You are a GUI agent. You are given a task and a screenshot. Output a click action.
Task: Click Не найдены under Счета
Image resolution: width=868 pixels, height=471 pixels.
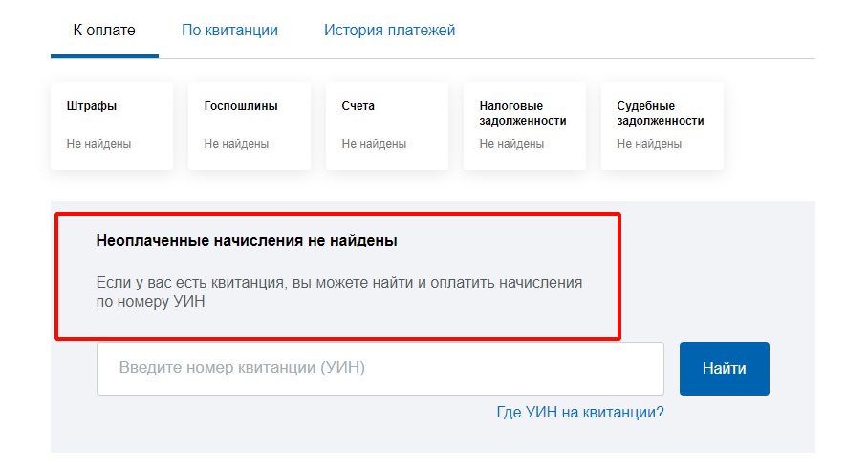coord(374,144)
